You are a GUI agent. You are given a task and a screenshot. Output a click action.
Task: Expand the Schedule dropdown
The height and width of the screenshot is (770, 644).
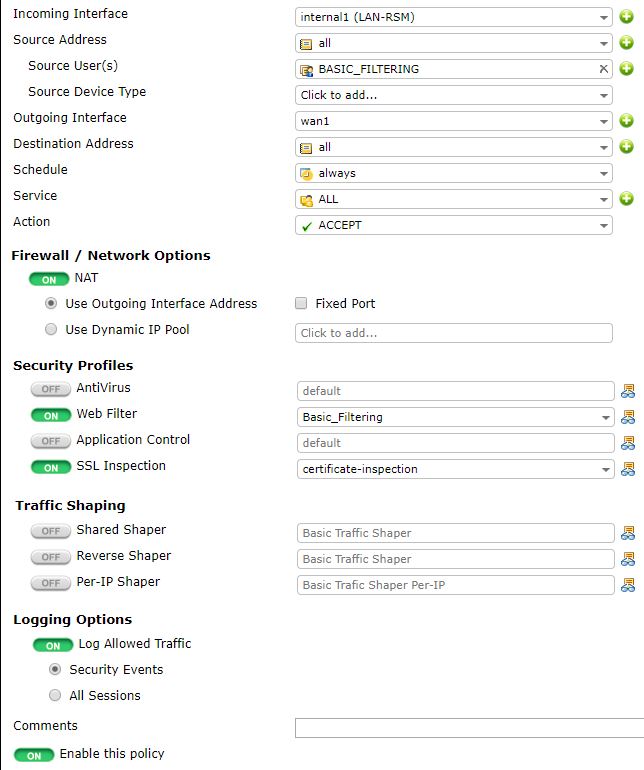454,173
